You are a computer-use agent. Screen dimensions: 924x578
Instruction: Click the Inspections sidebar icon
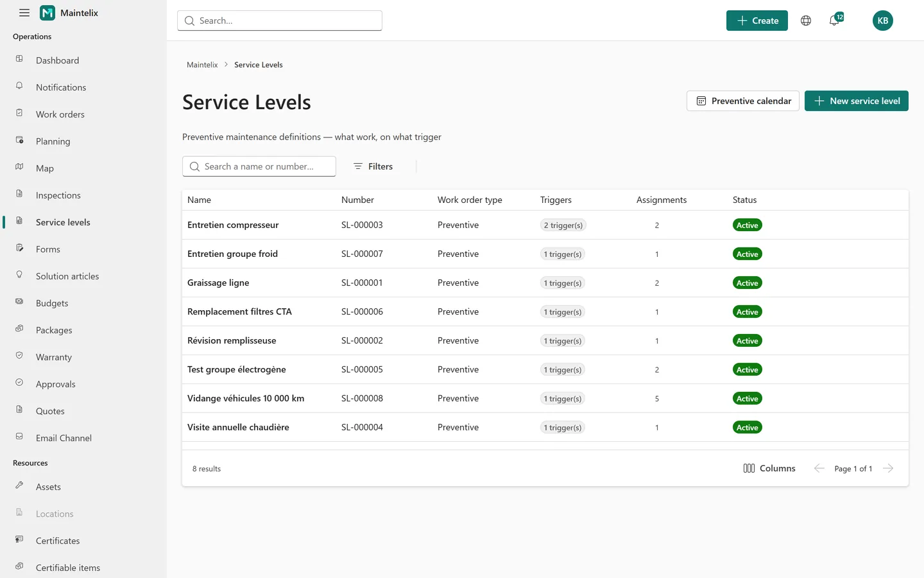click(x=19, y=194)
